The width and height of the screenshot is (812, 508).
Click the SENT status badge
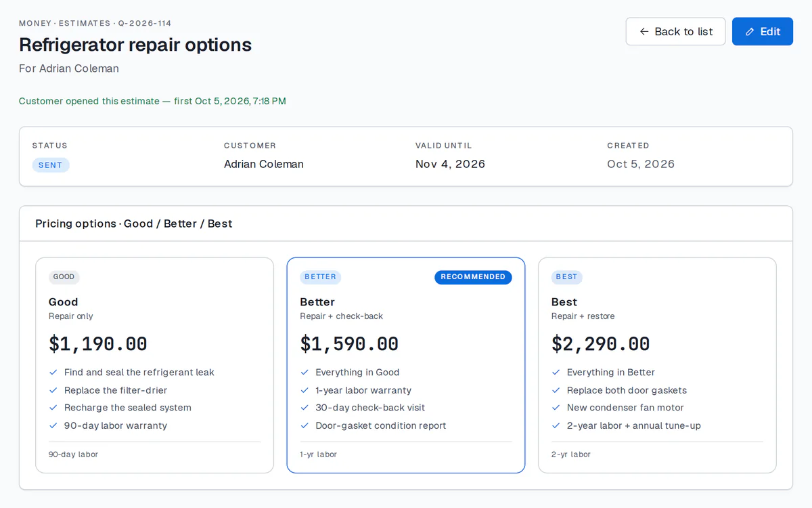pos(50,165)
